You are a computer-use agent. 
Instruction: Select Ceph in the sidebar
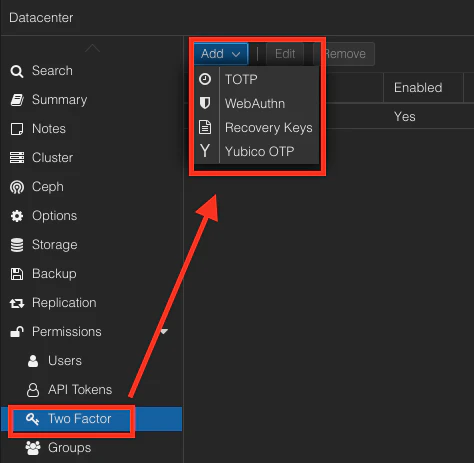point(91,187)
